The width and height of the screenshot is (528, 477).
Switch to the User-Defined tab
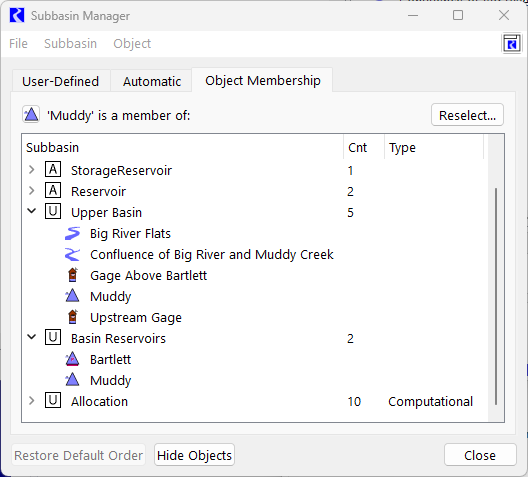tap(61, 81)
